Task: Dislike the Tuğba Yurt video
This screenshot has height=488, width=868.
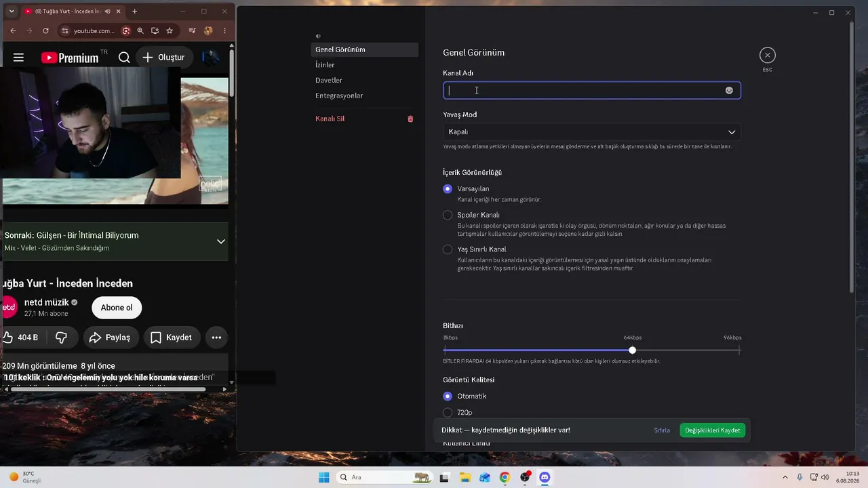Action: (61, 338)
